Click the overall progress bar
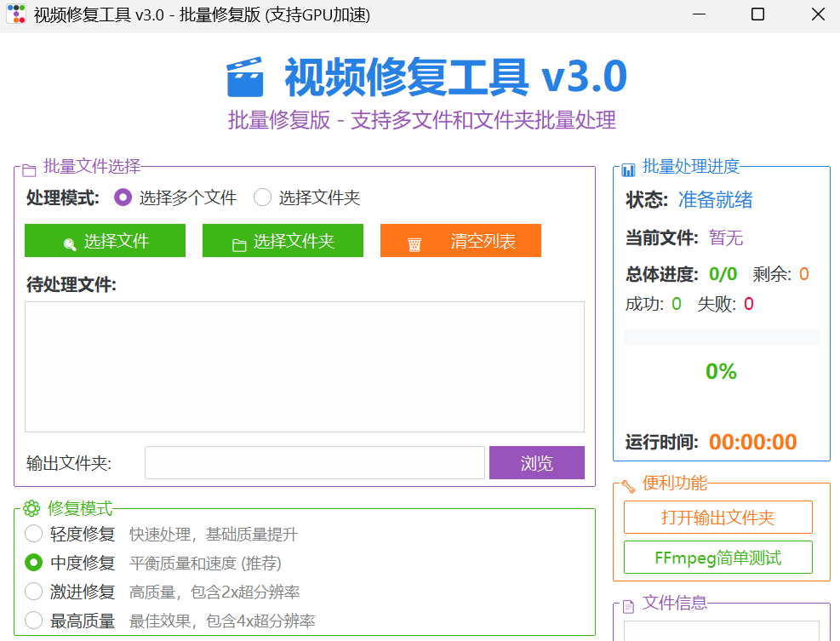The height and width of the screenshot is (641, 840). pyautogui.click(x=721, y=337)
